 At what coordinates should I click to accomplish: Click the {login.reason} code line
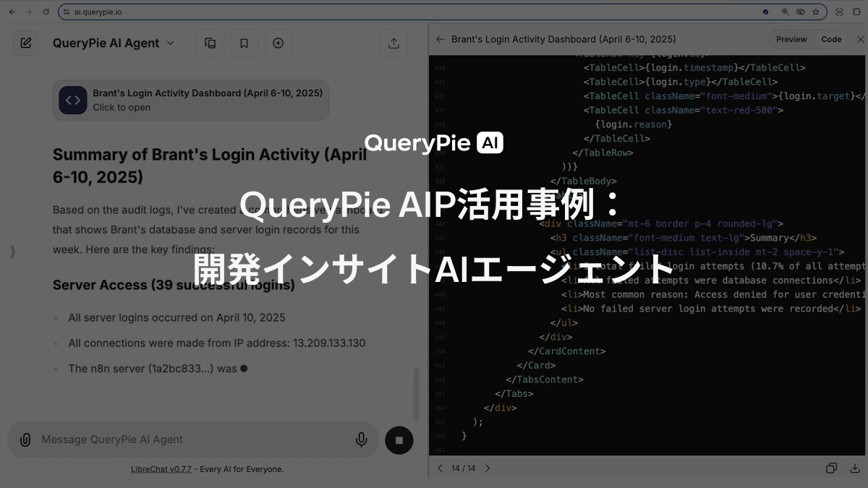(x=634, y=124)
